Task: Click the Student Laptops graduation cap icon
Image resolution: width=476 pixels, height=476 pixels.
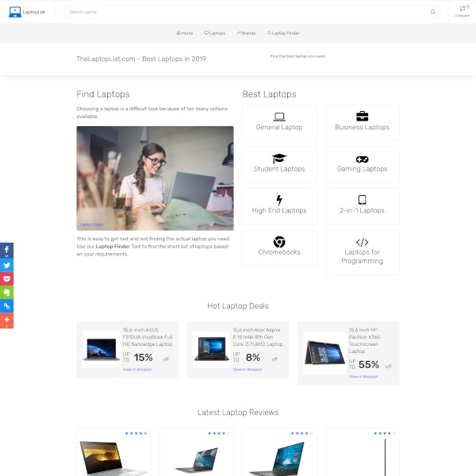Action: click(279, 158)
